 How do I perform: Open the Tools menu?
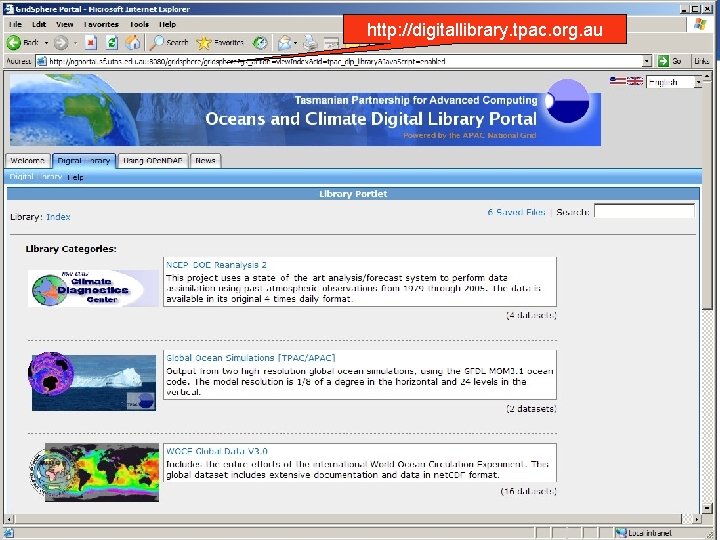pos(139,24)
